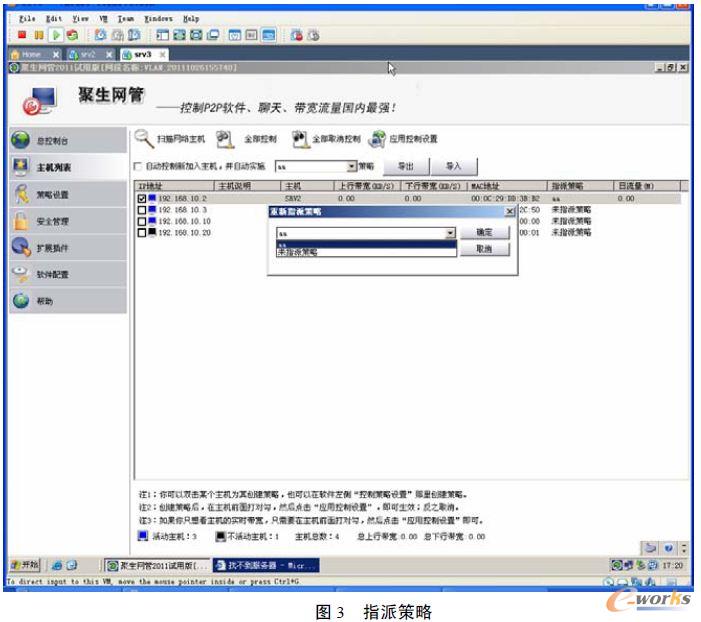701x622 pixels.
Task: Enable the 自动控制新加入主机 checkbox
Action: pyautogui.click(x=138, y=166)
